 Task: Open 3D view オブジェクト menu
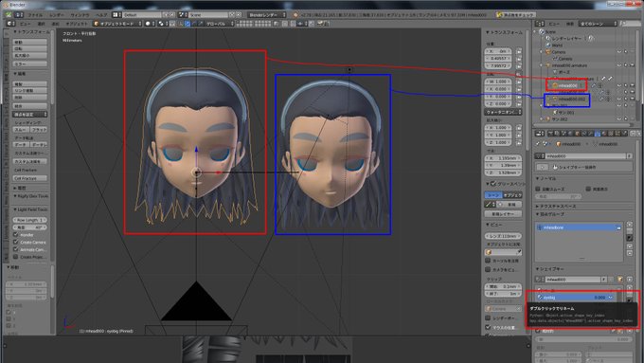click(77, 24)
